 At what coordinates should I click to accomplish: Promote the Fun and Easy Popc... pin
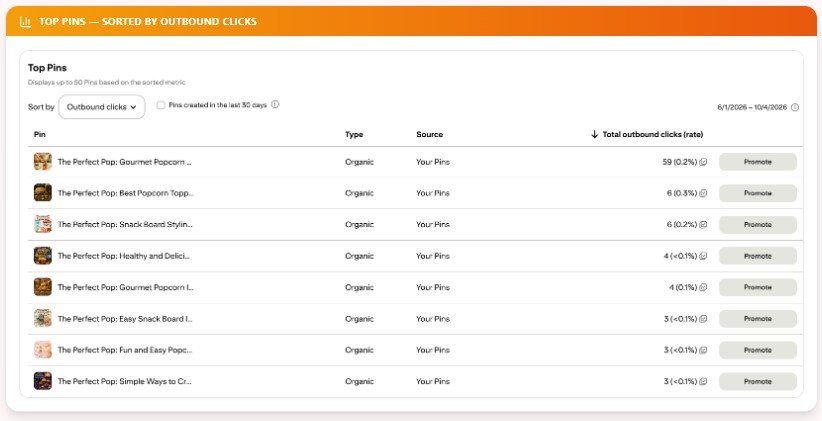(758, 350)
